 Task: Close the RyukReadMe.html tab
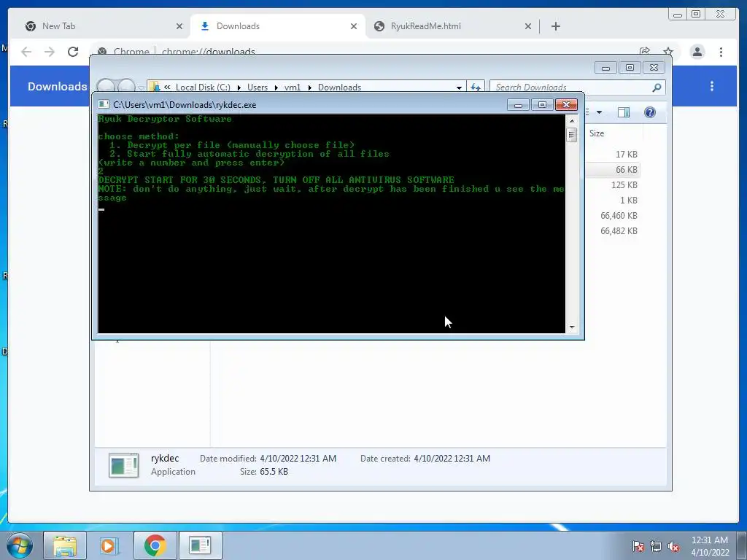(x=528, y=27)
